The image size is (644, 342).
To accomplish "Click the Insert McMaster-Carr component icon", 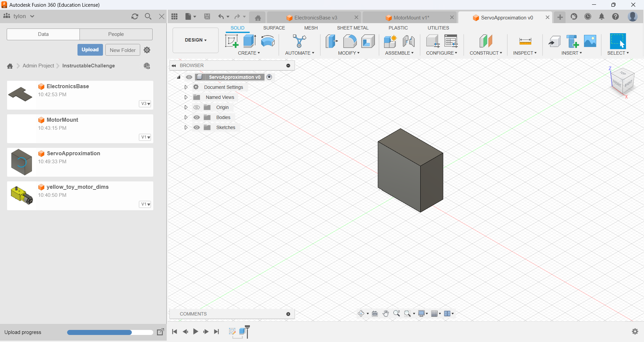I will [573, 41].
